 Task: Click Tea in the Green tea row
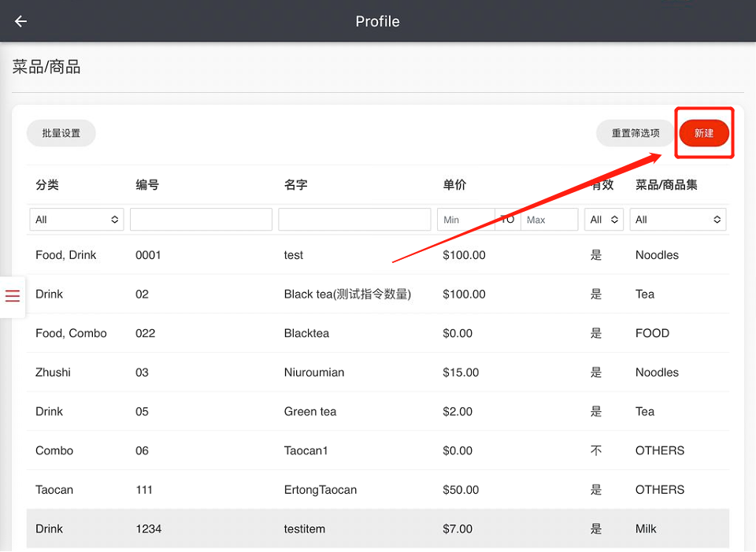pos(645,411)
